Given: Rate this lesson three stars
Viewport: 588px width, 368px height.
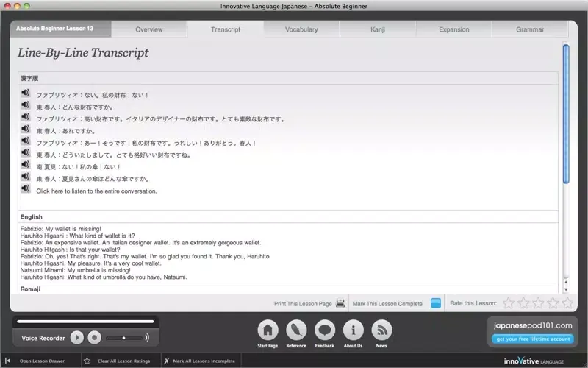Looking at the screenshot, I should (538, 303).
